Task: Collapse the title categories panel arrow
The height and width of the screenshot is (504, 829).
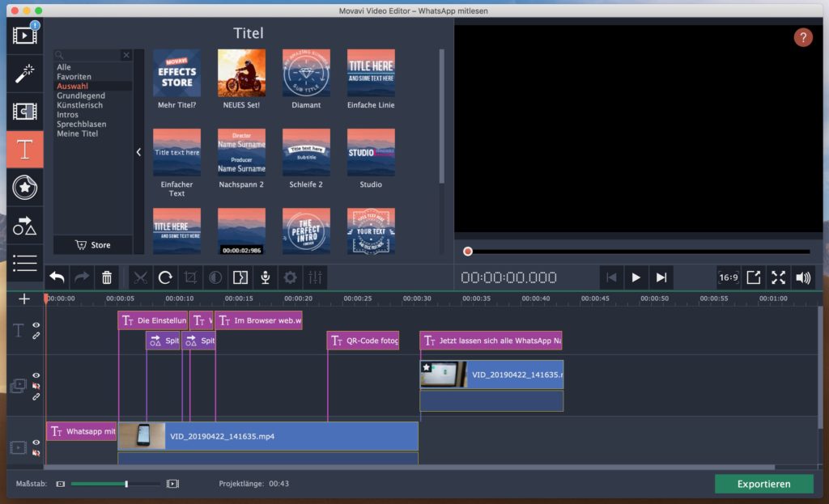Action: tap(138, 152)
